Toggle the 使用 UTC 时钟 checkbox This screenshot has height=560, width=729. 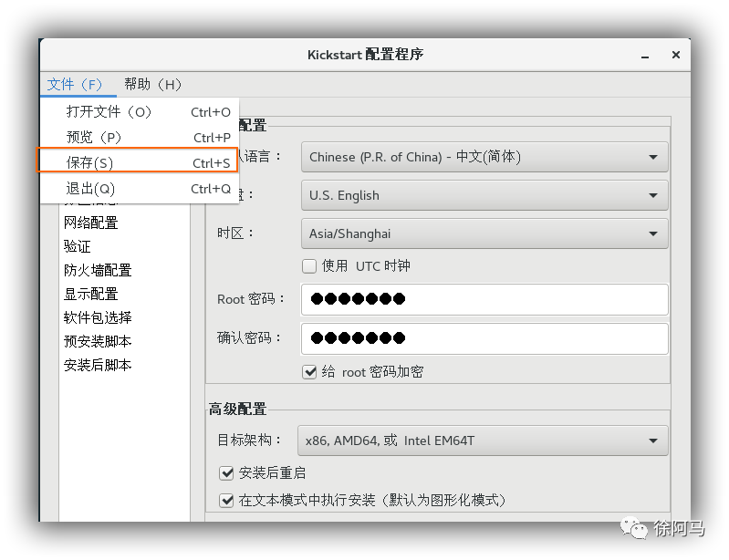pos(309,266)
